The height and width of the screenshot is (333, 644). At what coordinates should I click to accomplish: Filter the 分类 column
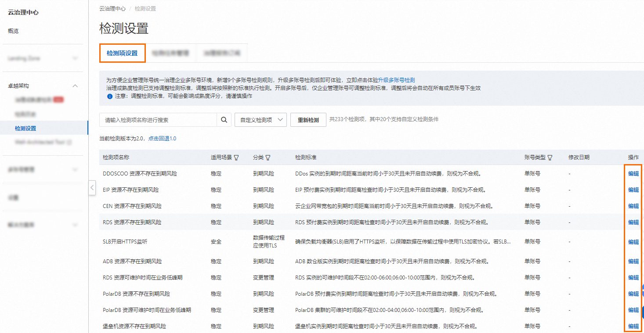click(268, 158)
